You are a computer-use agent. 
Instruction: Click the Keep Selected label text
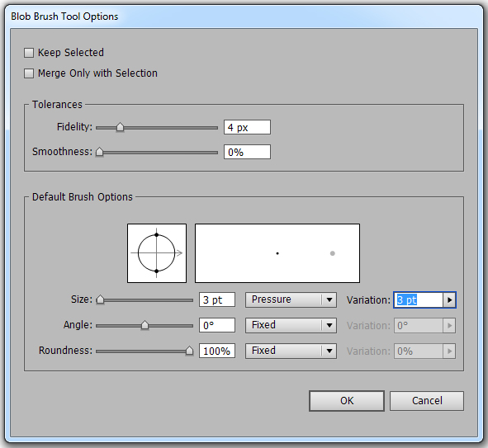pyautogui.click(x=71, y=53)
